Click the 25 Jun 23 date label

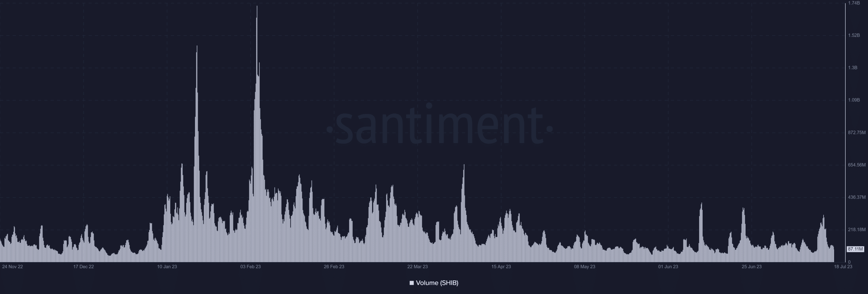coord(752,267)
